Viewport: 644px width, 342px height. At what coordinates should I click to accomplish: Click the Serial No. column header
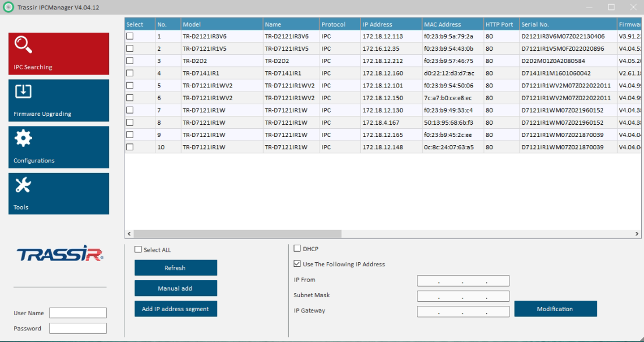click(x=568, y=24)
